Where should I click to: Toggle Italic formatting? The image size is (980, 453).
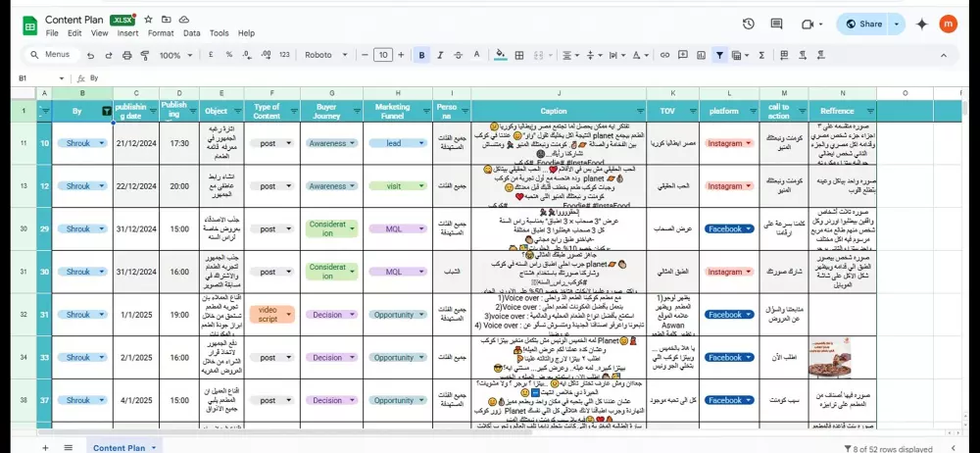(440, 55)
